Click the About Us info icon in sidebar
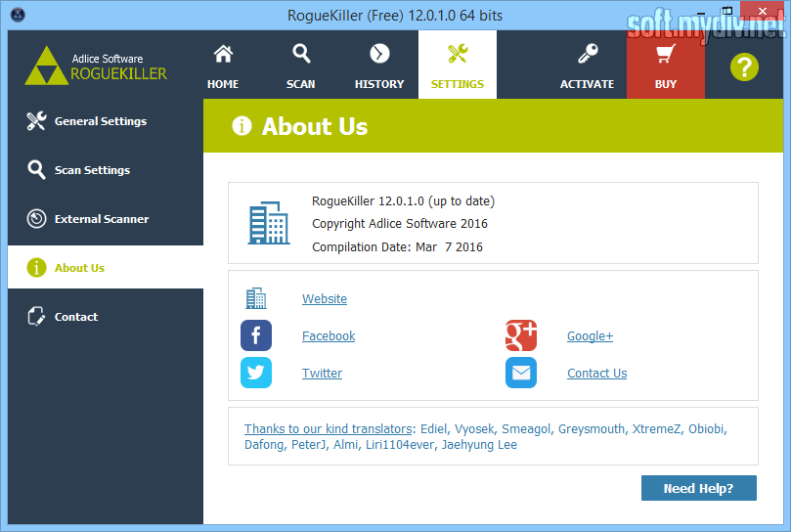The height and width of the screenshot is (532, 791). tap(36, 268)
